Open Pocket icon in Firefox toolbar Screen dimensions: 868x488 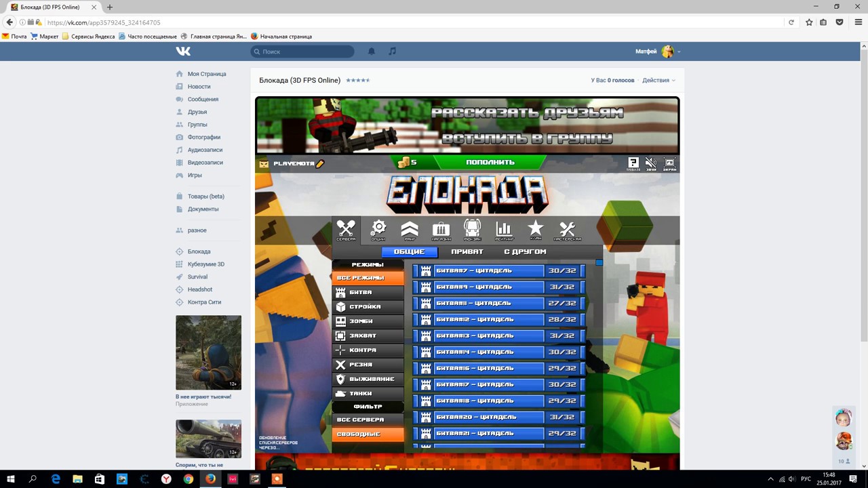pyautogui.click(x=839, y=22)
